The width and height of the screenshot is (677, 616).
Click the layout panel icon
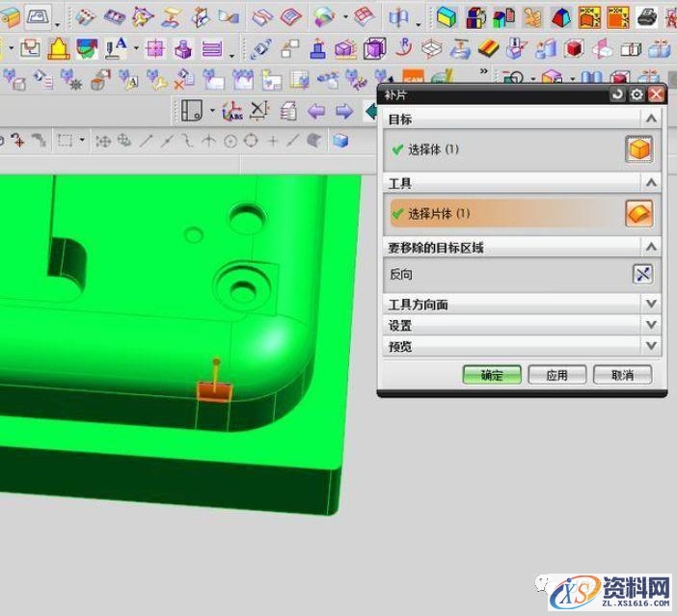(x=192, y=111)
